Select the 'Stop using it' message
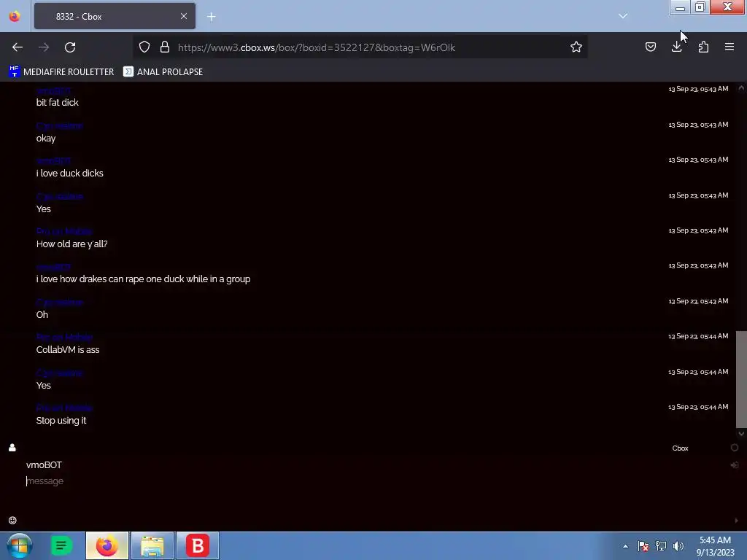Image resolution: width=747 pixels, height=560 pixels. click(x=61, y=421)
